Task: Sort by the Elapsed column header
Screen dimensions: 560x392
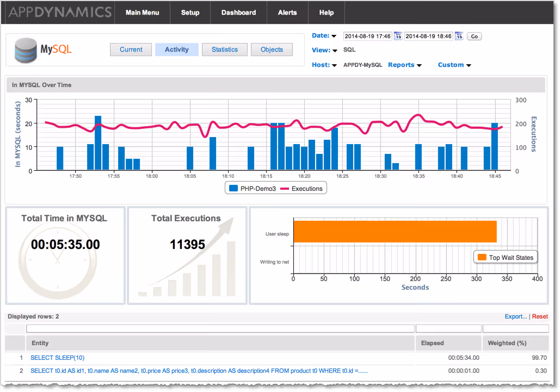Action: click(448, 343)
